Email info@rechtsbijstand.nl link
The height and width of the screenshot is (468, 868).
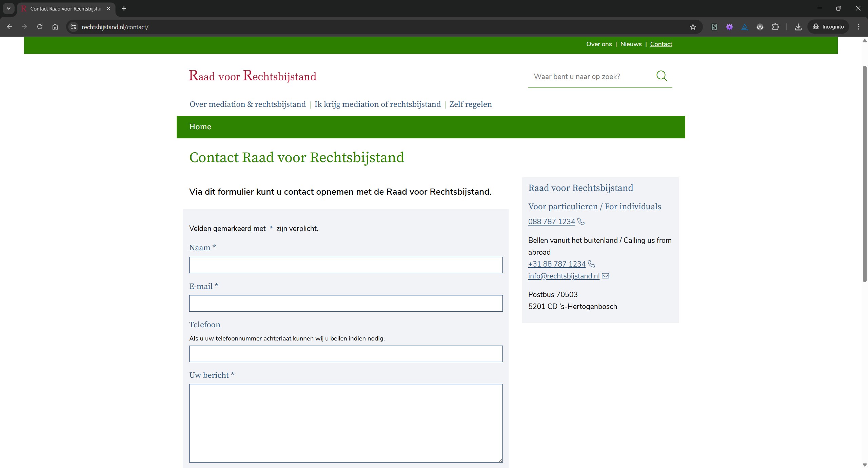pyautogui.click(x=564, y=276)
